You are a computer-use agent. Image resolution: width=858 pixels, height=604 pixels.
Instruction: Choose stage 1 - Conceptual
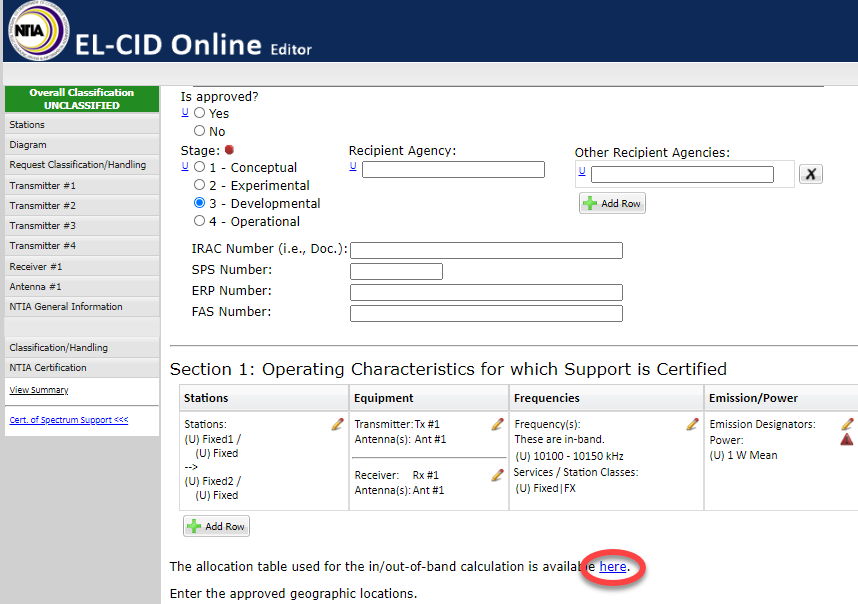point(199,167)
